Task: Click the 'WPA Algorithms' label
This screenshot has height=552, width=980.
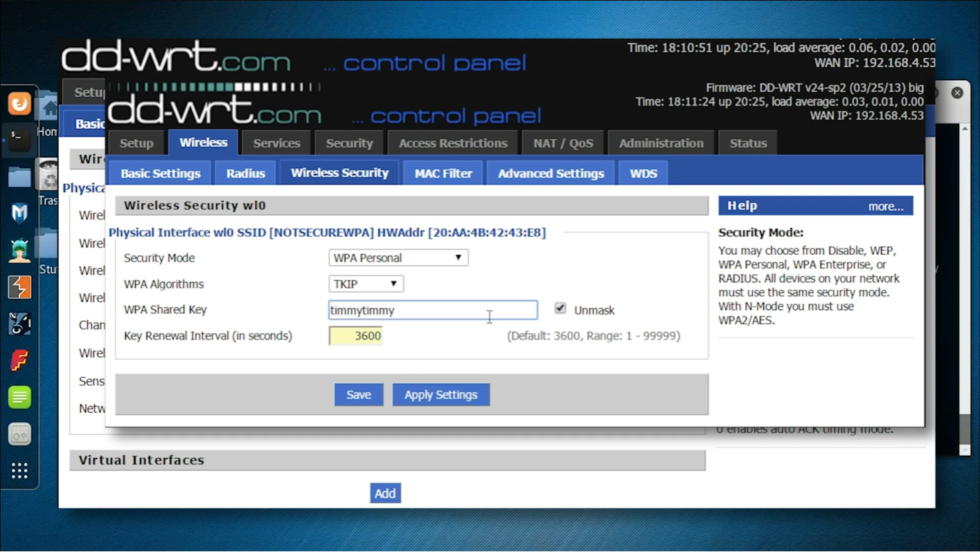Action: point(164,284)
